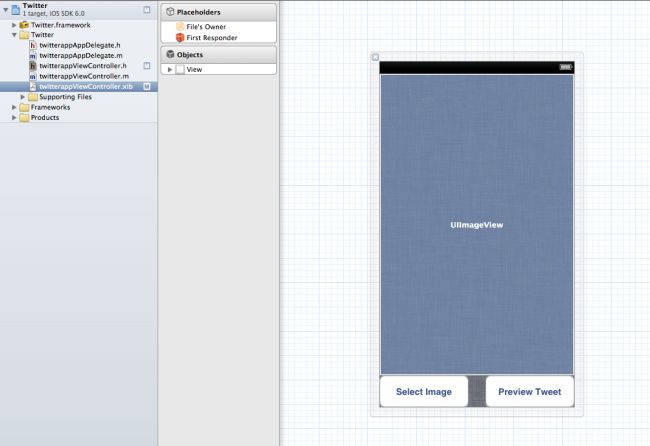Click the twitterappViewController.h header icon

point(33,66)
